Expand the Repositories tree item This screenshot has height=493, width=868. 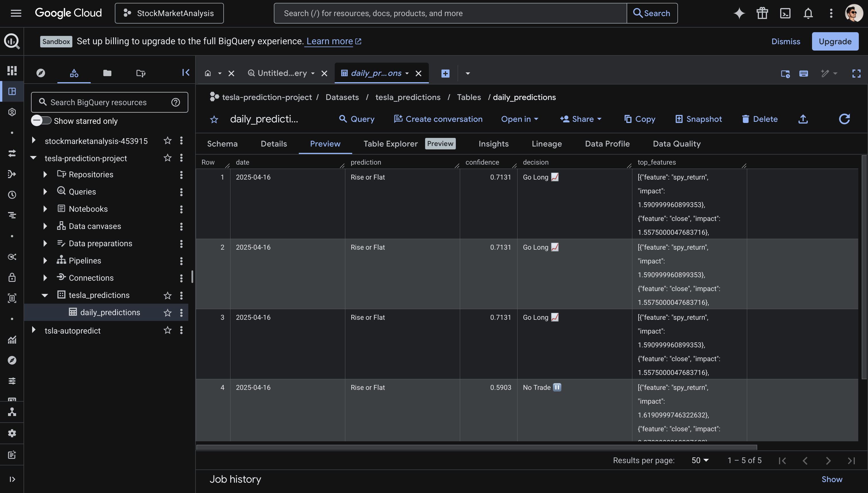point(45,174)
